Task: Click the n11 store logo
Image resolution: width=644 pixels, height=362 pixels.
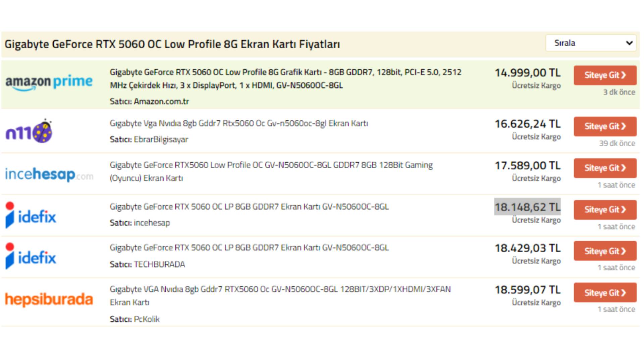Action: click(29, 131)
